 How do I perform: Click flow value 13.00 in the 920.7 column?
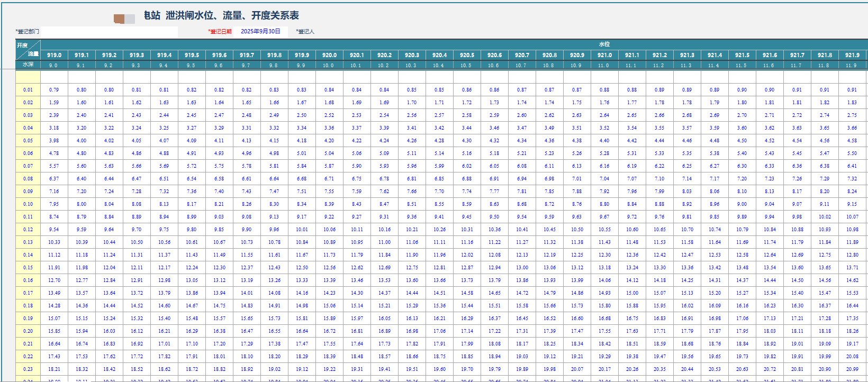[x=522, y=268]
